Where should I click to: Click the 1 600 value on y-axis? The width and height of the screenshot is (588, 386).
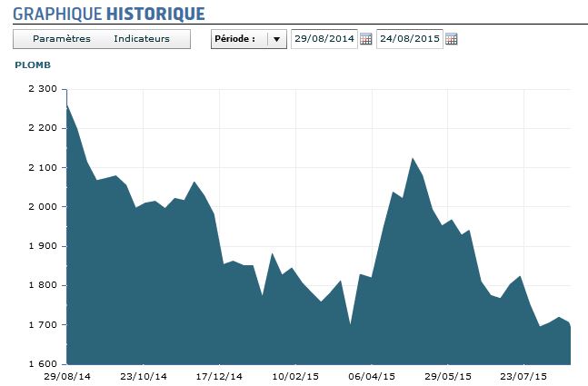43,364
